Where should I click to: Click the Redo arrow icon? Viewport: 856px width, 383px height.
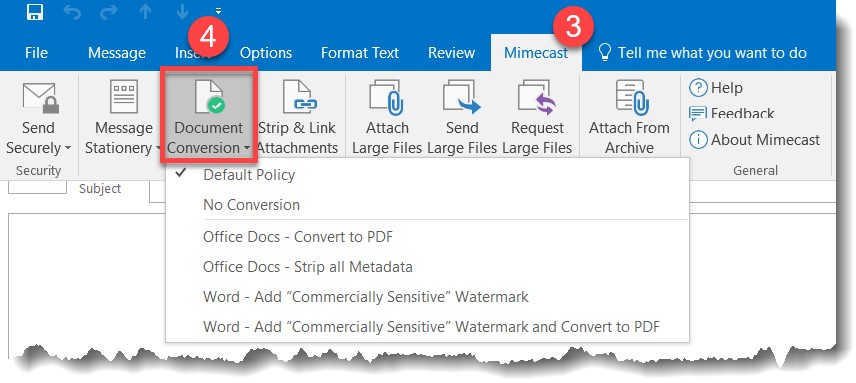tap(109, 11)
